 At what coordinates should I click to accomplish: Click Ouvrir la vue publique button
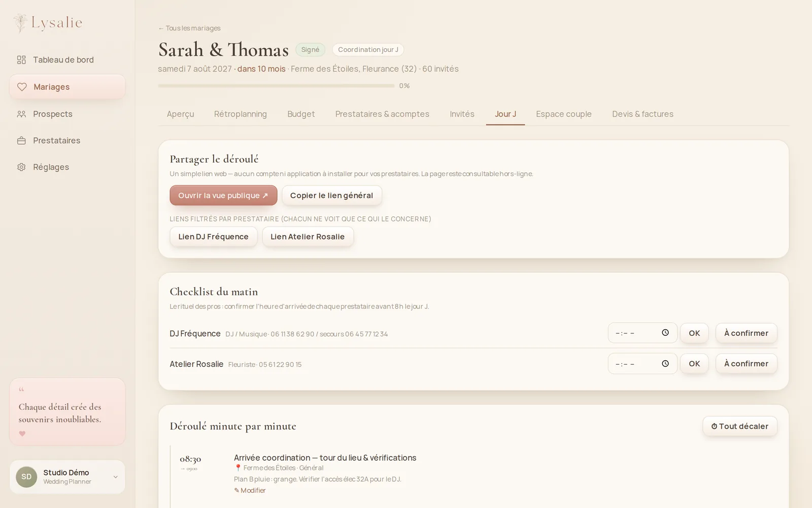click(x=223, y=196)
